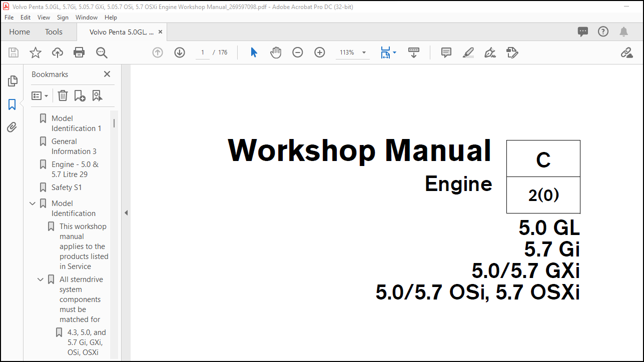644x362 pixels.
Task: Click the '5.0/5.7 GXi' model text
Action: coord(525,270)
